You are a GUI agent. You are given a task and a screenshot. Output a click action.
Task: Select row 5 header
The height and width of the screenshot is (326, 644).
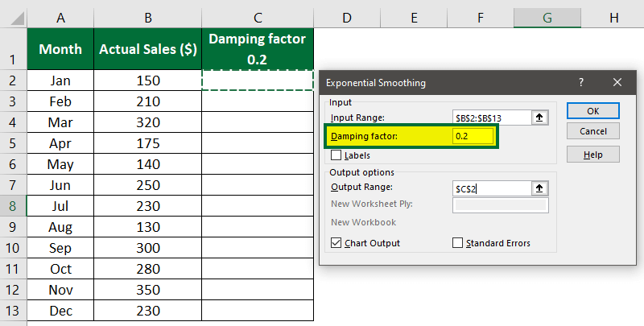click(13, 143)
